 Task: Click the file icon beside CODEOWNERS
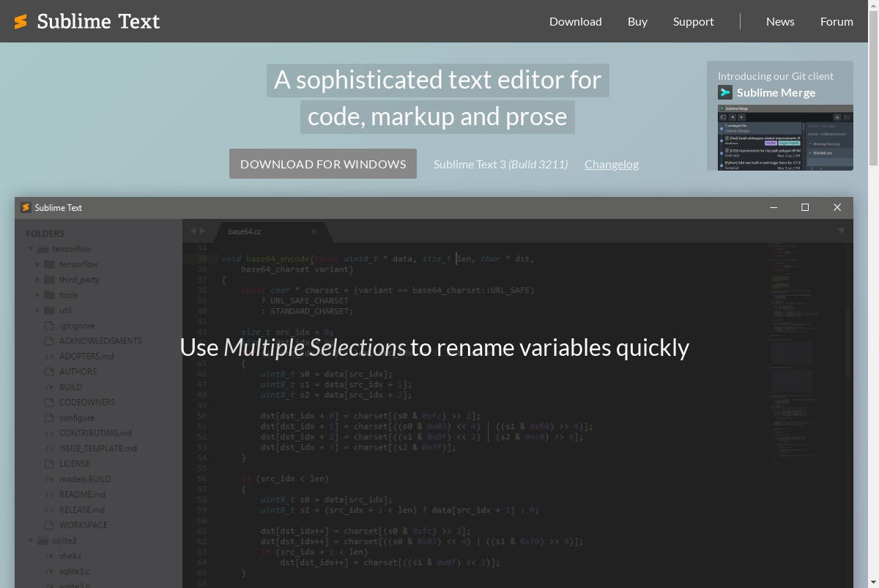pyautogui.click(x=49, y=402)
